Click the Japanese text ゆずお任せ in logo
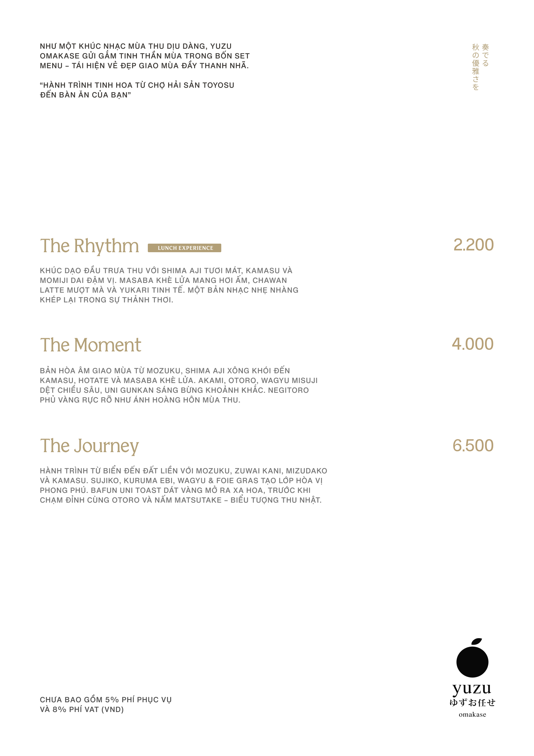Viewport: 534px width, 756px height. [x=472, y=702]
